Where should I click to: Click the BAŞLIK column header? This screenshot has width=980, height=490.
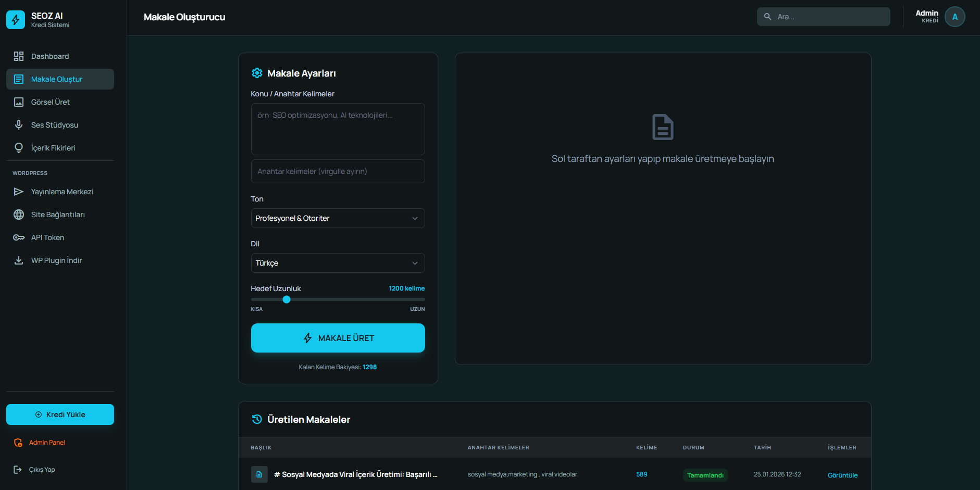point(261,448)
